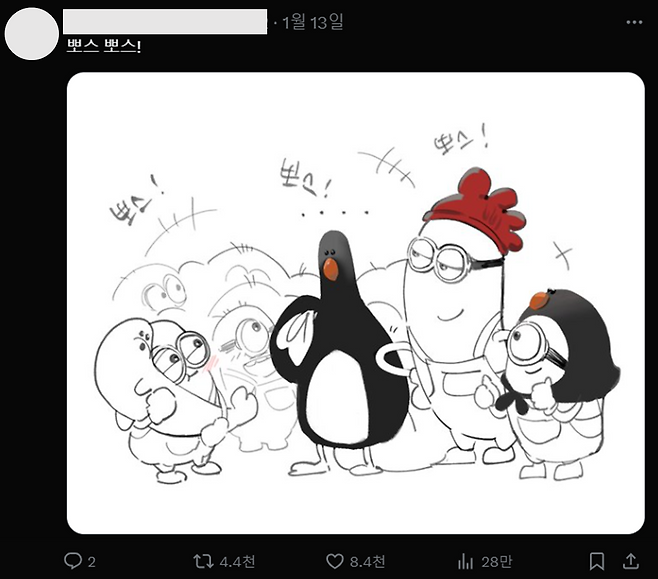Open the share upload arrow icon
This screenshot has width=658, height=579.
click(x=631, y=561)
